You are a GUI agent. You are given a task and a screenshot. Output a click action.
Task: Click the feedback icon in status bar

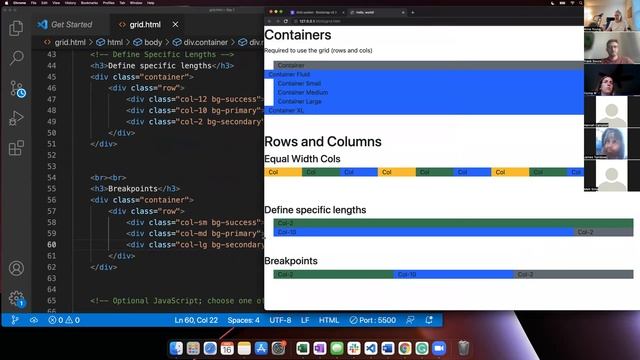(x=411, y=320)
